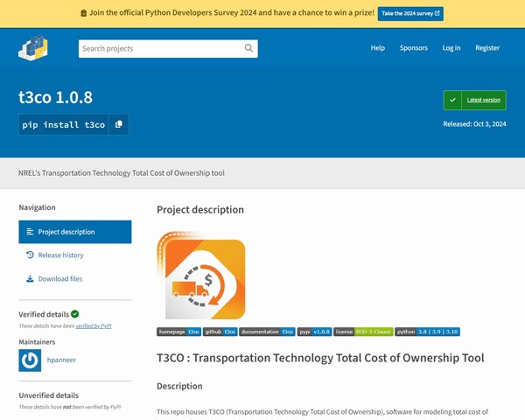The height and width of the screenshot is (420, 525).
Task: Click the Maintainers label
Action: pyautogui.click(x=37, y=342)
